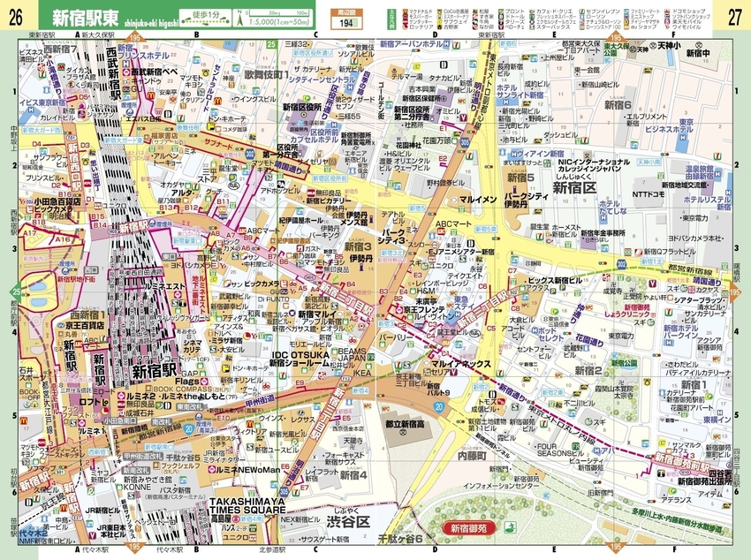Viewport: 751px width, 560px height.
Task: Select the 内藤町 area label
Action: 472,456
